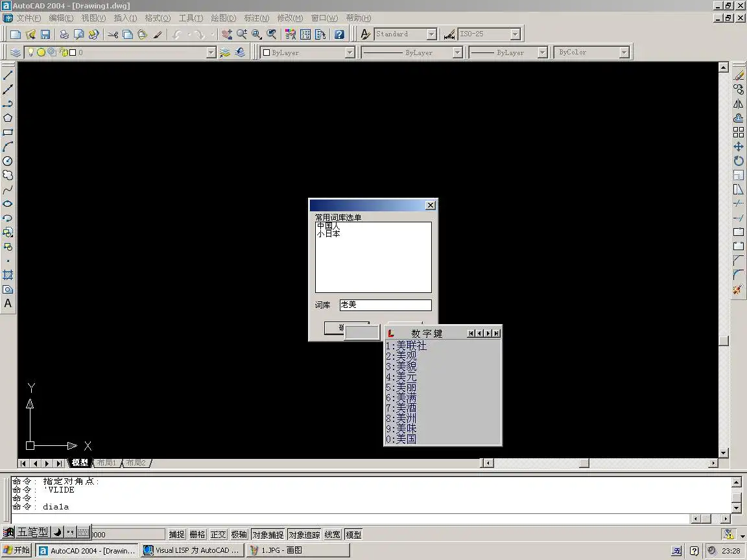Open the 格式(O) menu
The height and width of the screenshot is (560, 747).
[x=158, y=18]
